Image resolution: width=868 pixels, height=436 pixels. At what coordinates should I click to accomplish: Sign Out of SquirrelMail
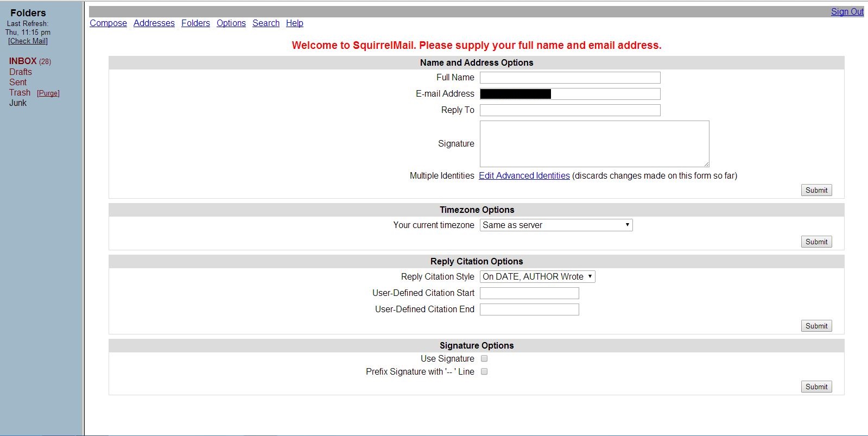(847, 11)
